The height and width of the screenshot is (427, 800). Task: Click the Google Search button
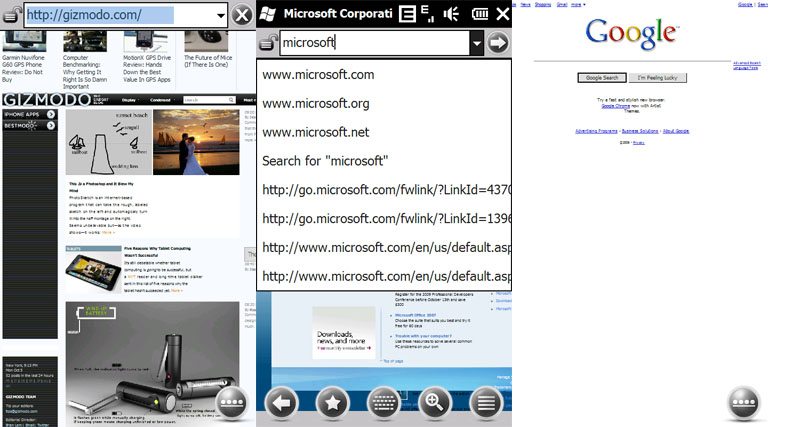[x=602, y=78]
